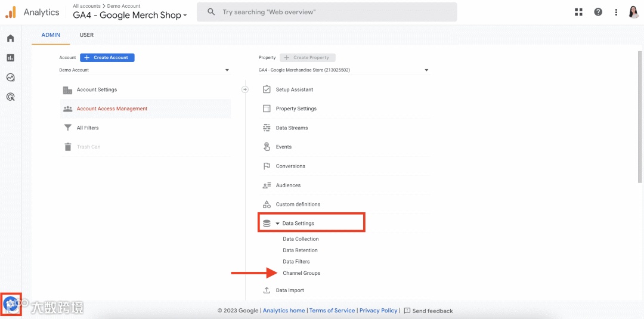Click the Create Property button
The image size is (644, 319).
pos(308,57)
